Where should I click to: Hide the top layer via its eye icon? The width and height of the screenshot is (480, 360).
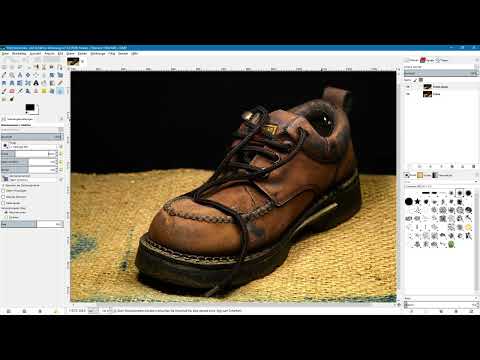tap(408, 87)
